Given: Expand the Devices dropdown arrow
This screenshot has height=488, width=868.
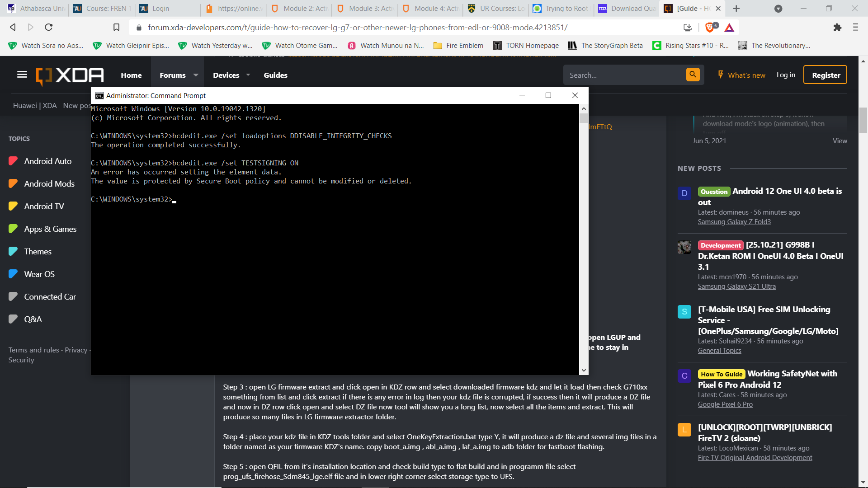Looking at the screenshot, I should click(248, 75).
